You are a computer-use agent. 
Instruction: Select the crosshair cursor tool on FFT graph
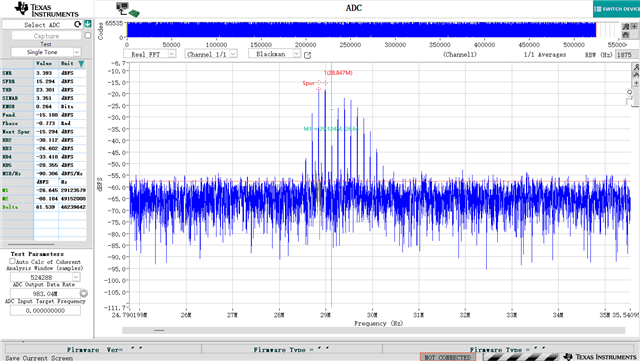point(636,83)
